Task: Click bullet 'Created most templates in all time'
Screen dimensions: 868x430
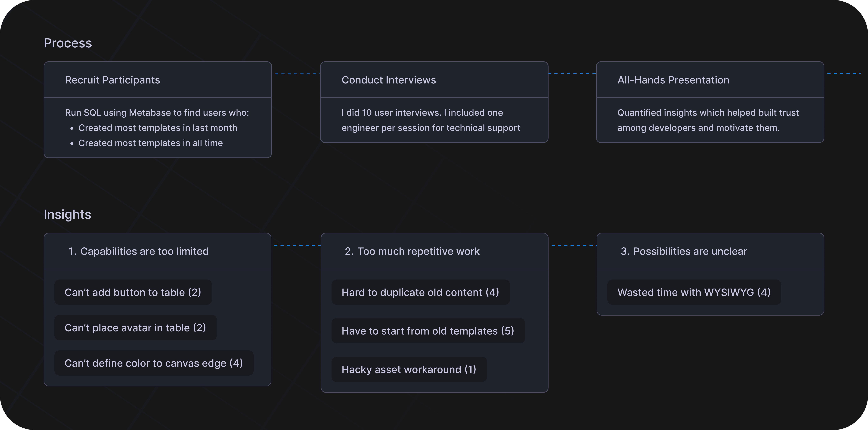Action: 151,143
